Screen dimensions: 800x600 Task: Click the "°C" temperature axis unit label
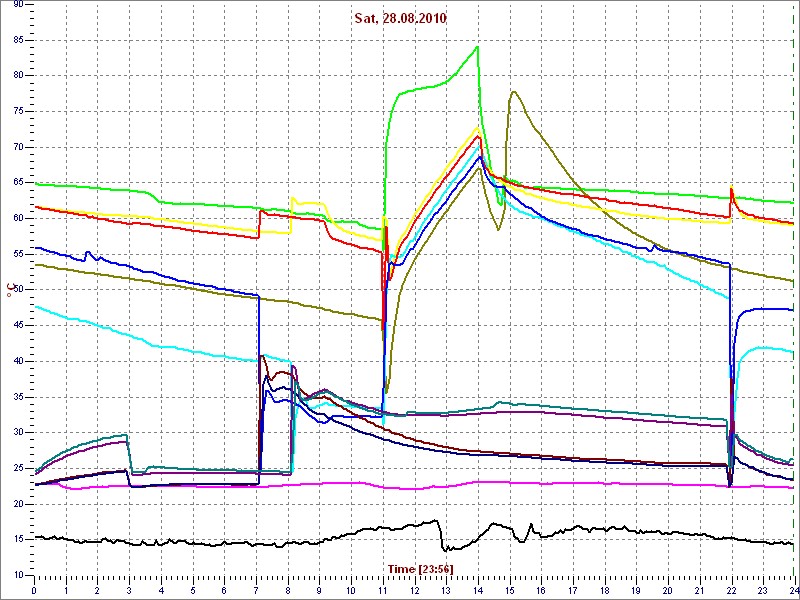coord(9,289)
